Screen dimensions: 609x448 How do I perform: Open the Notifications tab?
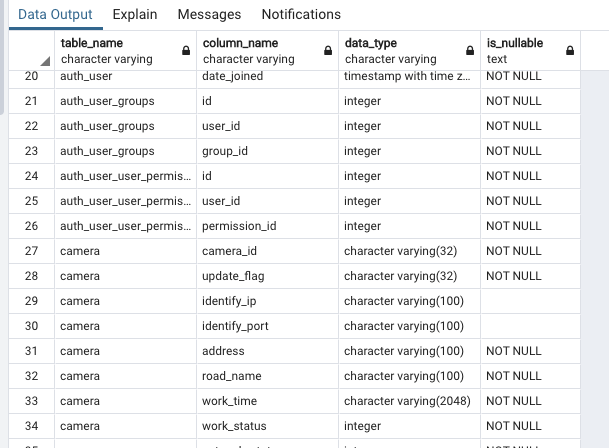301,14
